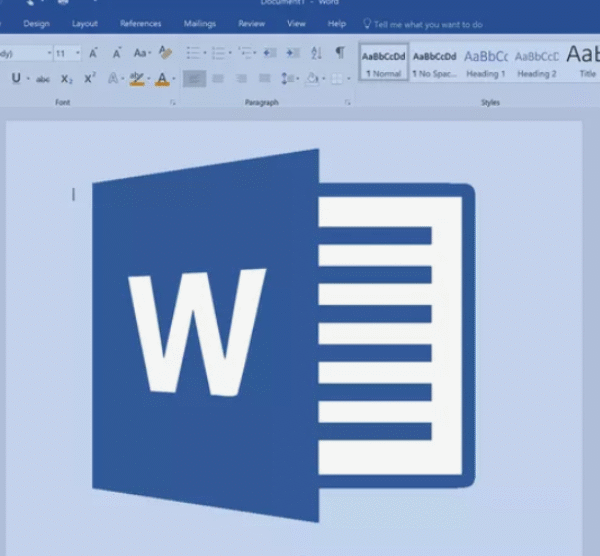Viewport: 600px width, 556px height.
Task: Open the View tab
Action: pos(296,24)
